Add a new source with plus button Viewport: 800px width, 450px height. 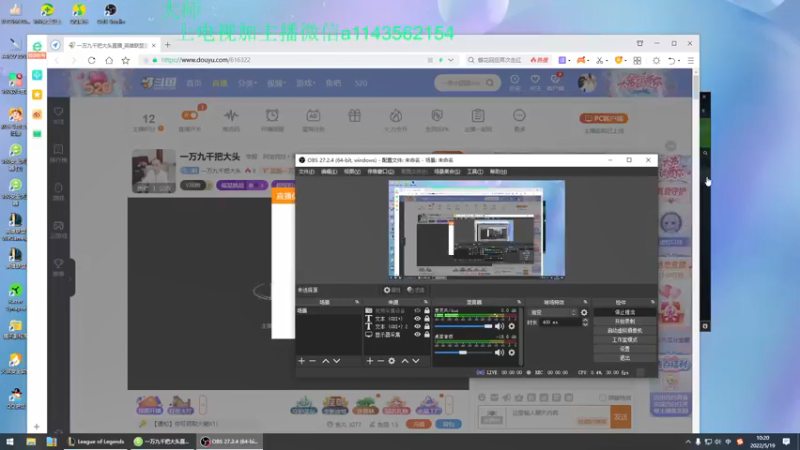(370, 361)
